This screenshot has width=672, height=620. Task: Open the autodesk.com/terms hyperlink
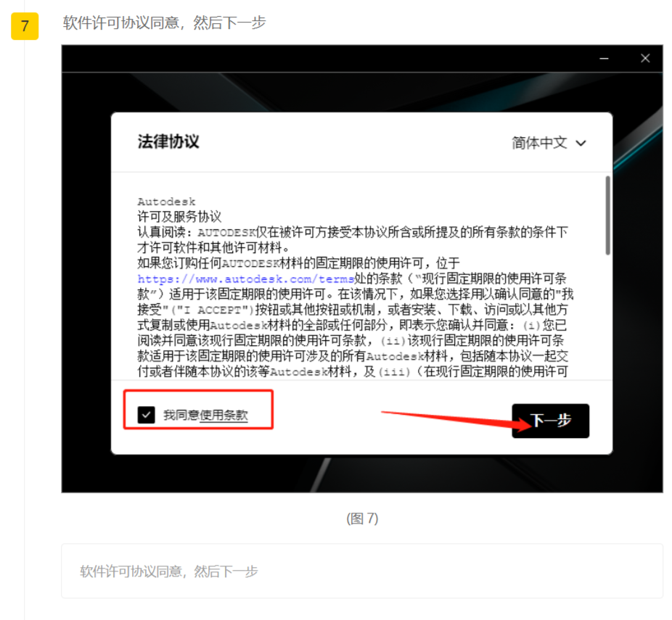pos(246,279)
